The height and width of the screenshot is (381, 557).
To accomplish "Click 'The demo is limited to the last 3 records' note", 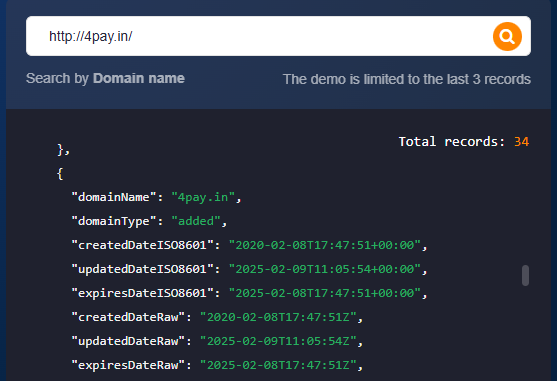I will pyautogui.click(x=407, y=79).
